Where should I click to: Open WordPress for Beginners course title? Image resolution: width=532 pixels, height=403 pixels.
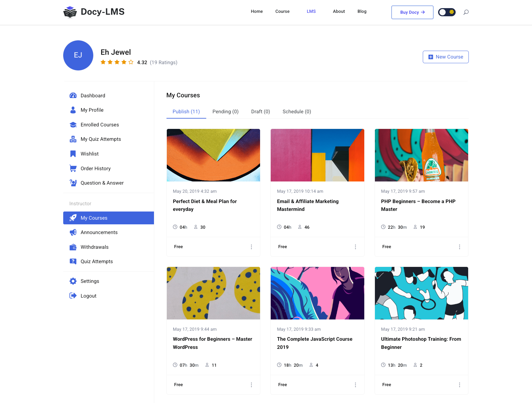(x=212, y=343)
